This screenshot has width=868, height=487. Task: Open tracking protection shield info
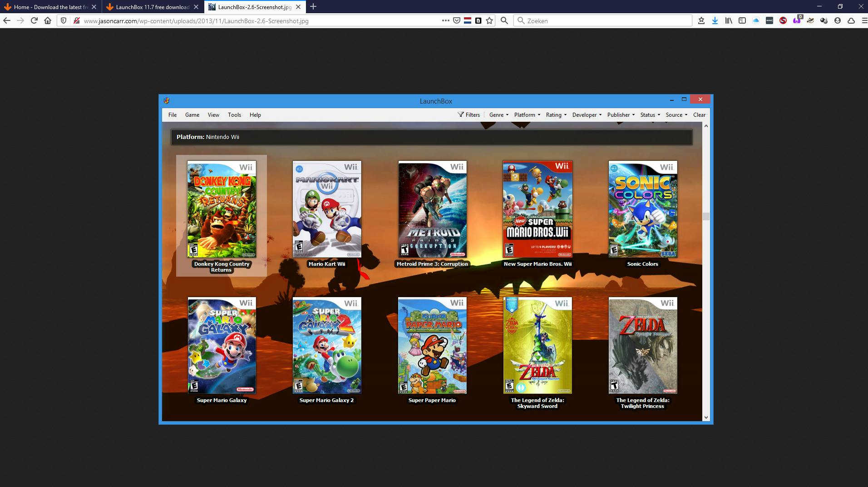[64, 20]
